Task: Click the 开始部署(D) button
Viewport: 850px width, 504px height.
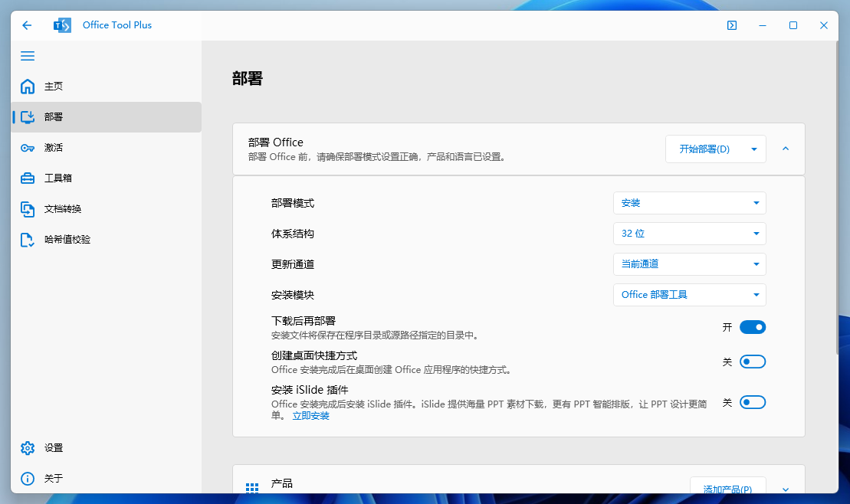Action: tap(704, 149)
